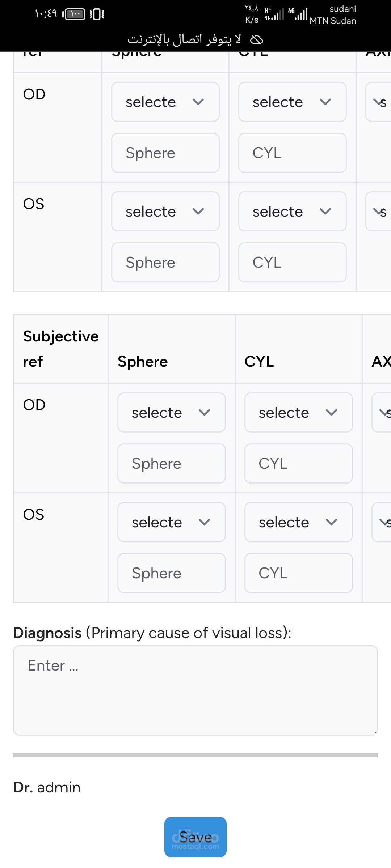Tap the MTN Sudan carrier label
This screenshot has width=391, height=868.
(333, 21)
